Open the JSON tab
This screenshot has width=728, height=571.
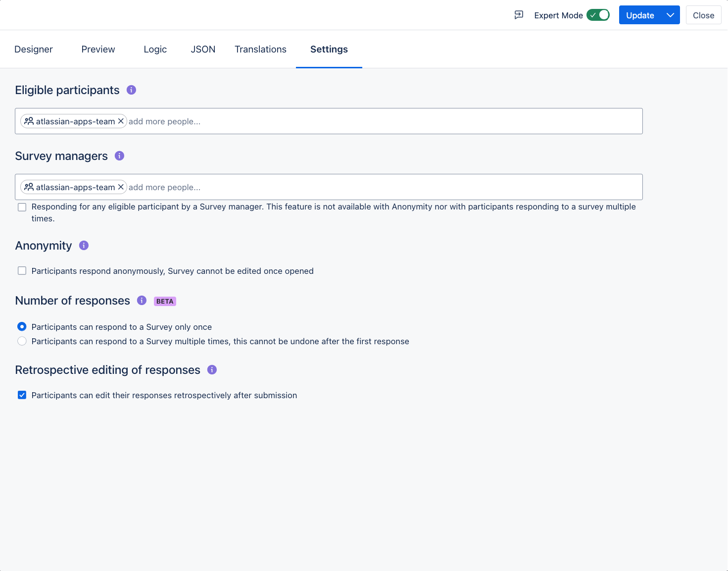(x=203, y=49)
